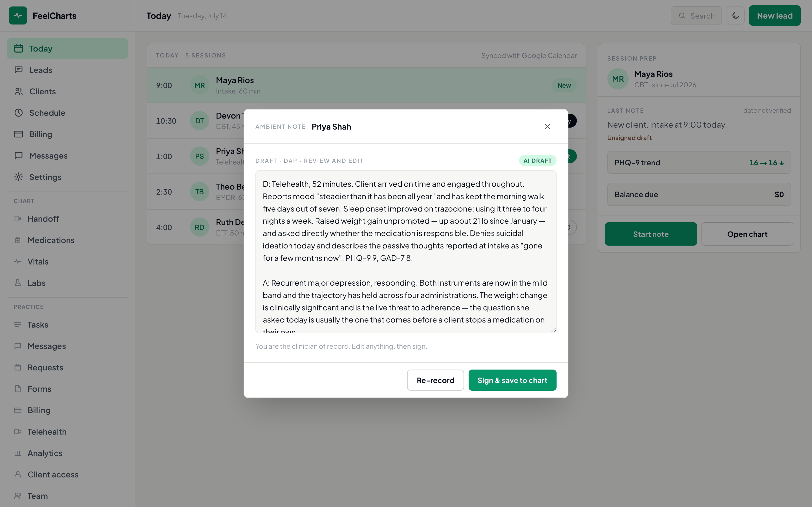The image size is (812, 507).
Task: Click the Re-record button
Action: tap(435, 380)
